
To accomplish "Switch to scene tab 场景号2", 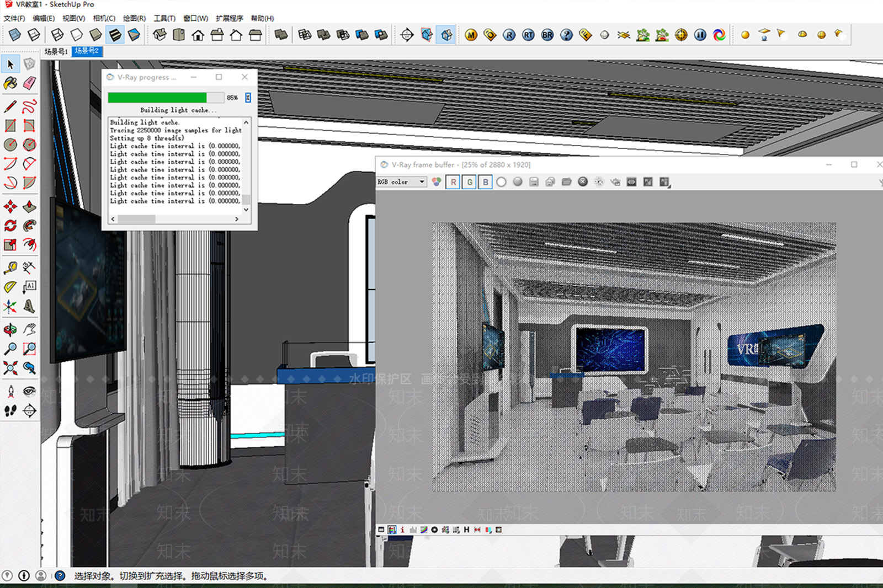I will pos(87,51).
